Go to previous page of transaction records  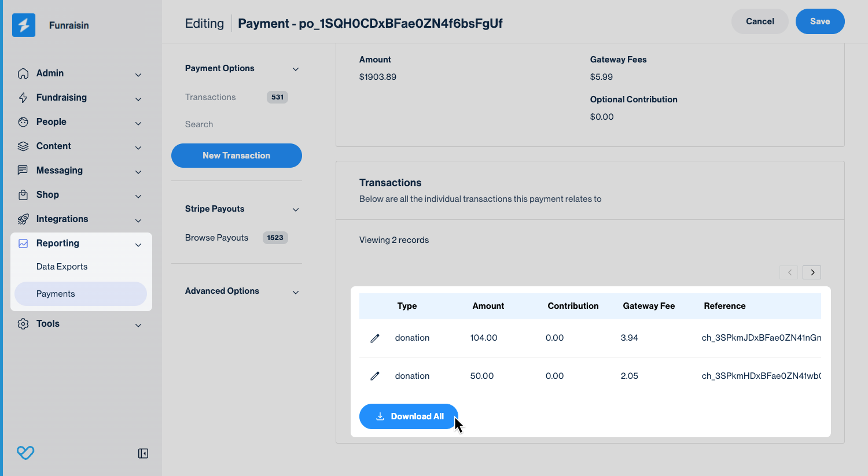tap(789, 272)
